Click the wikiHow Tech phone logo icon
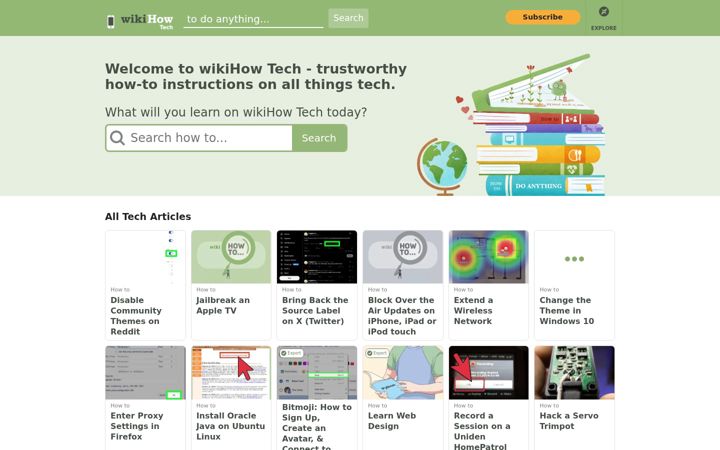 [x=111, y=21]
